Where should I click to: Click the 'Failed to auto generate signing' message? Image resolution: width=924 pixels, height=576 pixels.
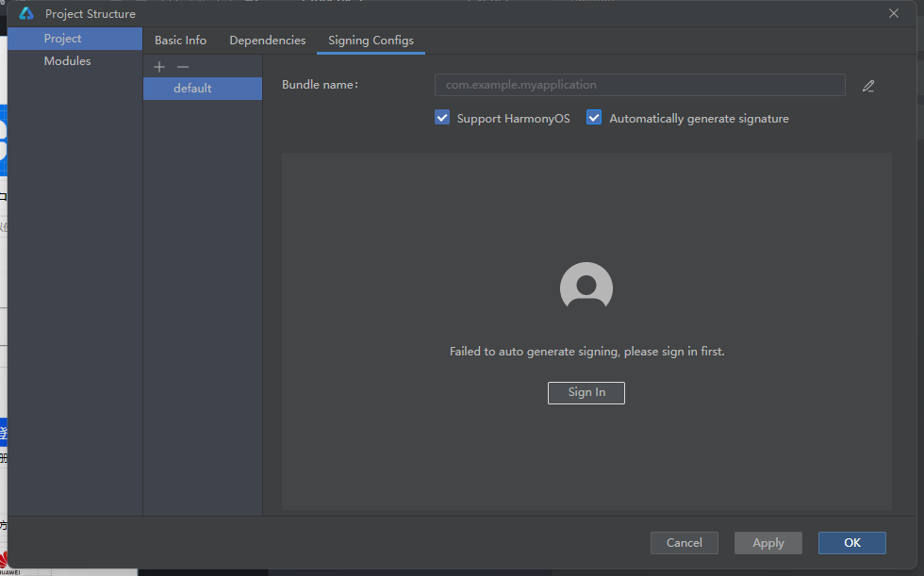[586, 352]
